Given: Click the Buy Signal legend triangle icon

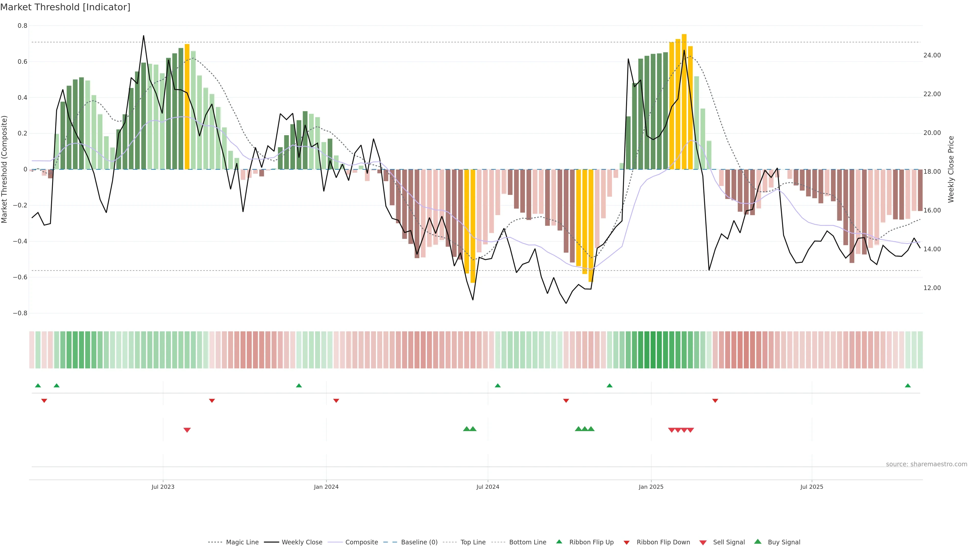Looking at the screenshot, I should coord(758,542).
